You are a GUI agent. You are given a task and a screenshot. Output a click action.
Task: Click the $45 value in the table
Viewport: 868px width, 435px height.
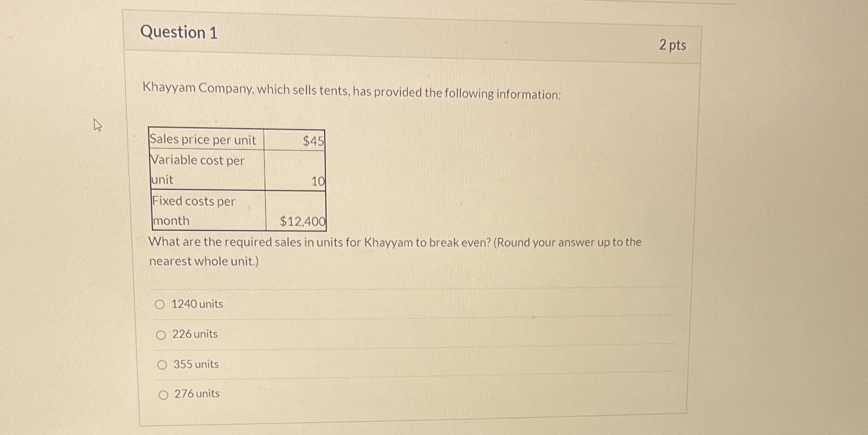point(312,139)
